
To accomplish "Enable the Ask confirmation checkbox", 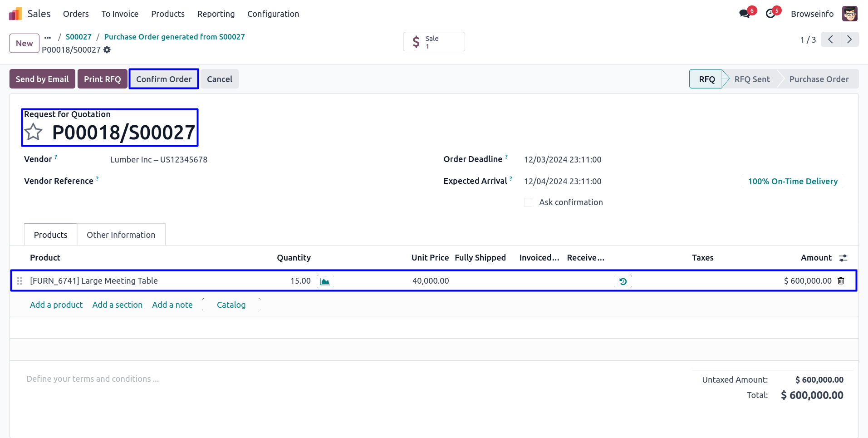I will coord(528,202).
